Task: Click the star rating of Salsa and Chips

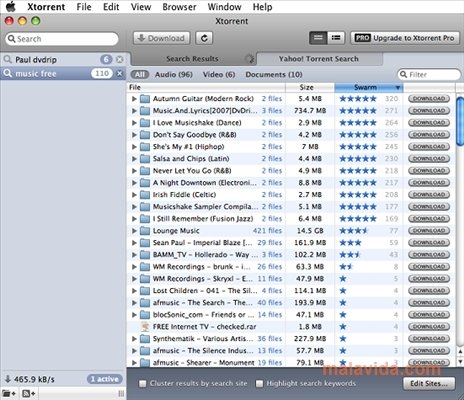Action: (358, 159)
